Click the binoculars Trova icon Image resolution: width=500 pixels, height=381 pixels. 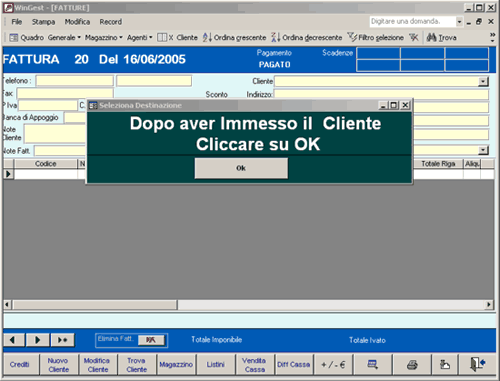[x=431, y=37]
